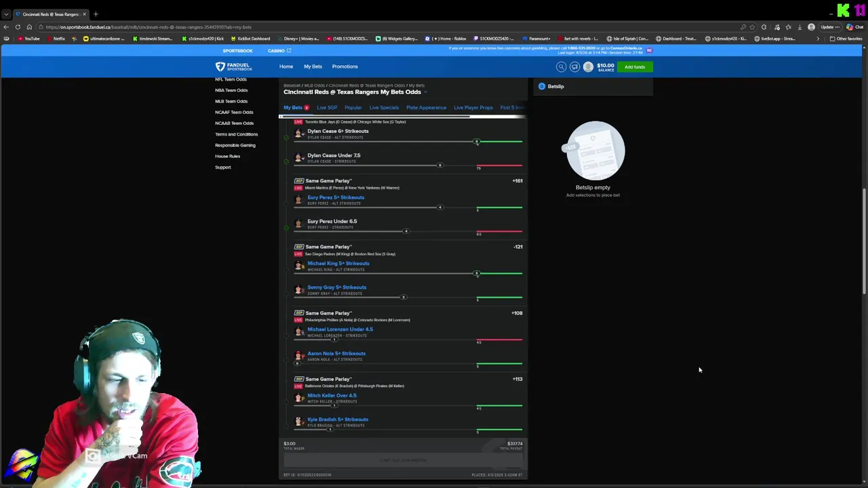The width and height of the screenshot is (868, 488).
Task: Click the browser back arrow
Action: (x=6, y=27)
